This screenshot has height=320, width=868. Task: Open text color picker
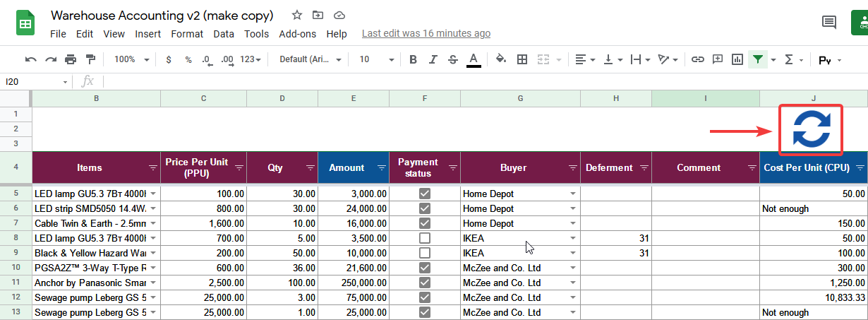pyautogui.click(x=474, y=59)
